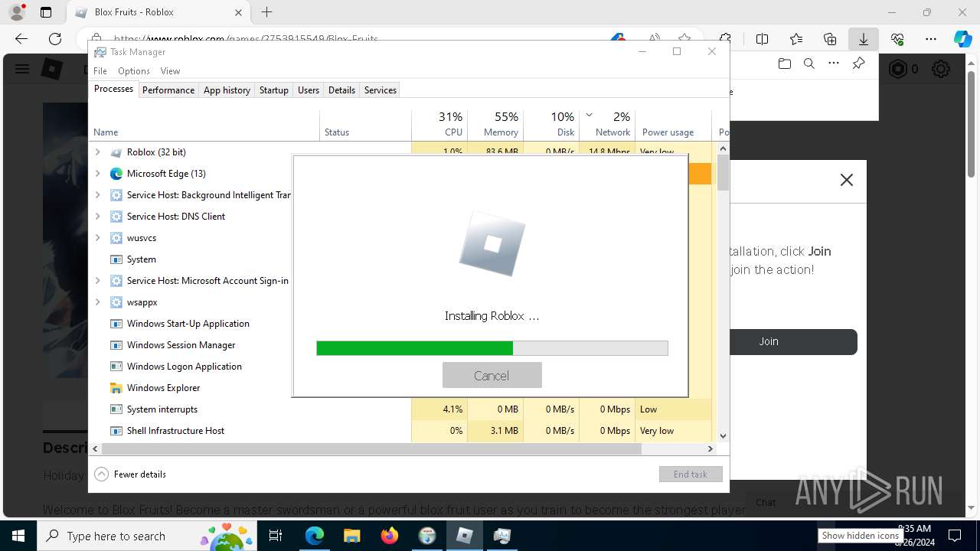Viewport: 980px width, 551px height.
Task: Expand the Microsoft Edge (13) process group
Action: (x=97, y=174)
